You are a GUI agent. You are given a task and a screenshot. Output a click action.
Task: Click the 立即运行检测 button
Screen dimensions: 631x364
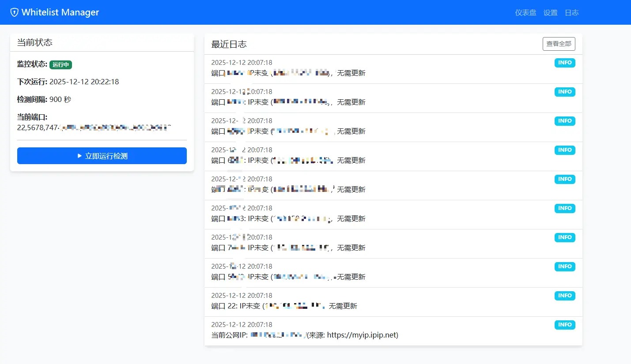(x=102, y=156)
